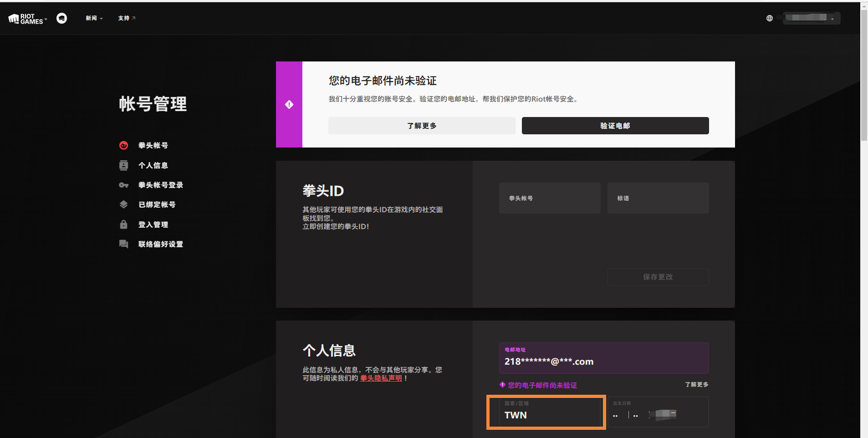Expand the 新闻 dropdown menu
Image resolution: width=868 pixels, height=438 pixels.
(x=94, y=18)
